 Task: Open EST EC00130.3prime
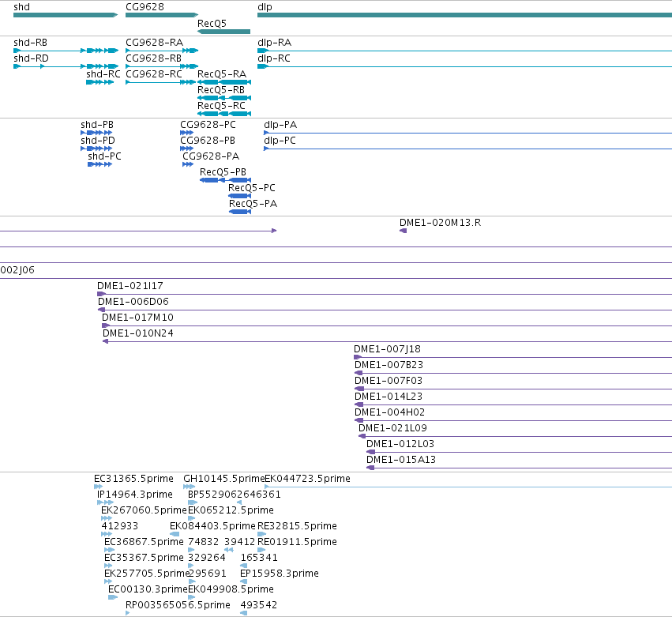[113, 597]
